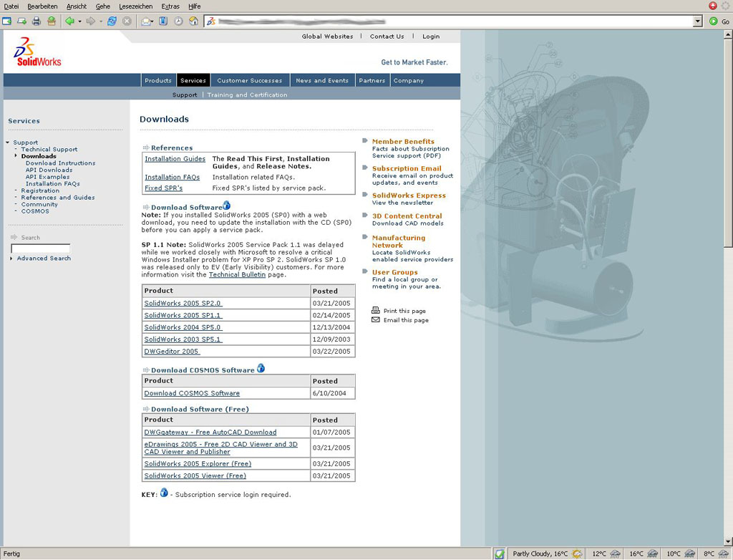Click the Login link in header
Image resolution: width=733 pixels, height=560 pixels.
[431, 37]
